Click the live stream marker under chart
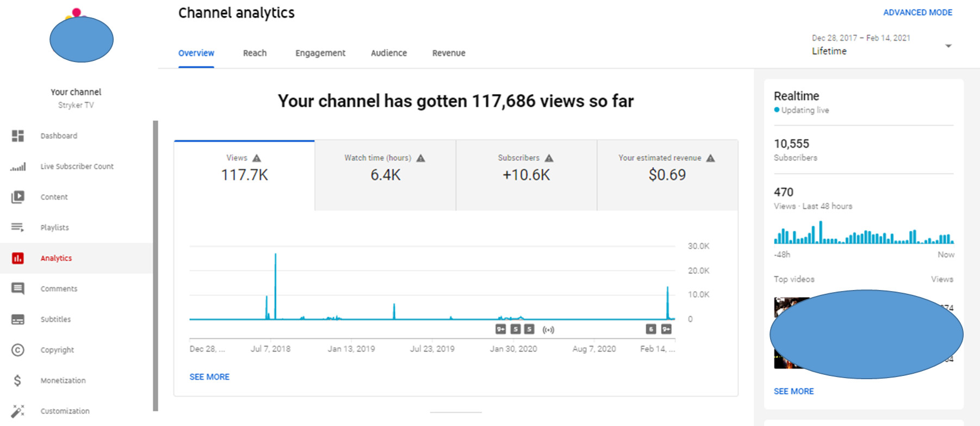The image size is (980, 426). (x=548, y=329)
